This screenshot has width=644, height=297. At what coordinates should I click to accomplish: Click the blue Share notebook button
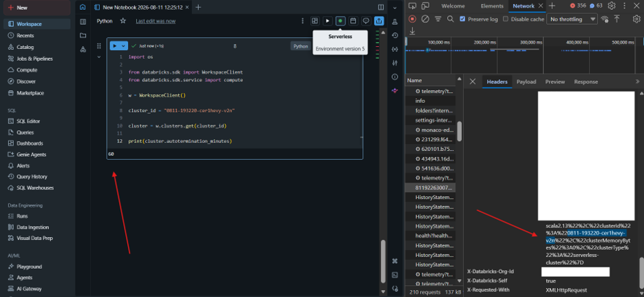[379, 21]
